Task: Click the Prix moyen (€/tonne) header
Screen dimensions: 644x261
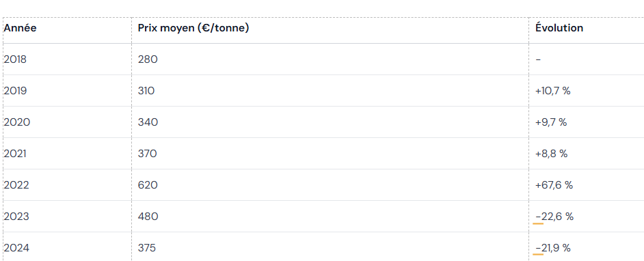Action: click(193, 28)
